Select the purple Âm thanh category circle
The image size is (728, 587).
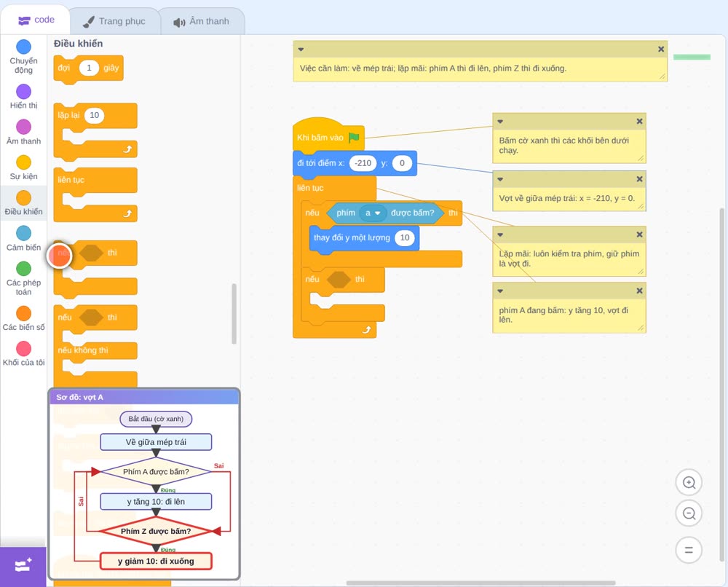pyautogui.click(x=24, y=127)
